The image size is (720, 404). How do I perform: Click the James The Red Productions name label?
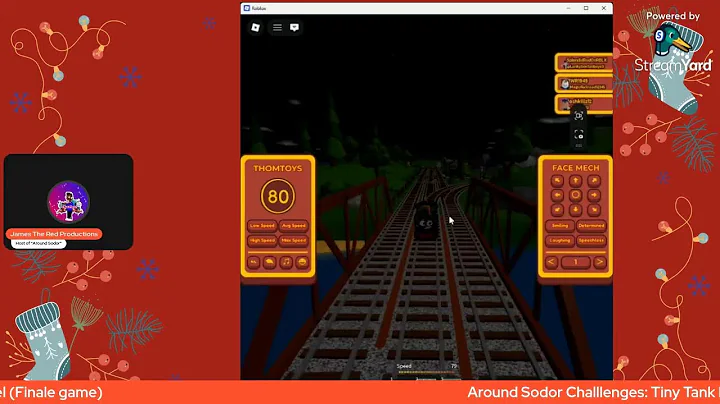54,234
